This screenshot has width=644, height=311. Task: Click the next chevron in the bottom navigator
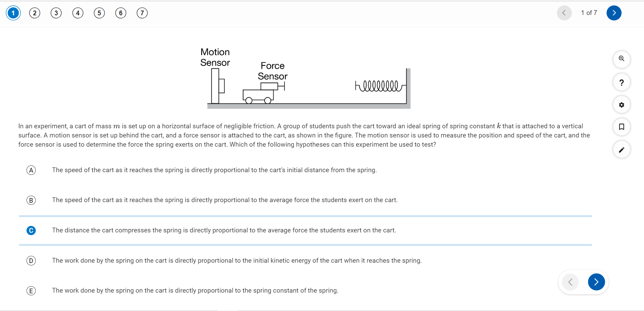(596, 282)
